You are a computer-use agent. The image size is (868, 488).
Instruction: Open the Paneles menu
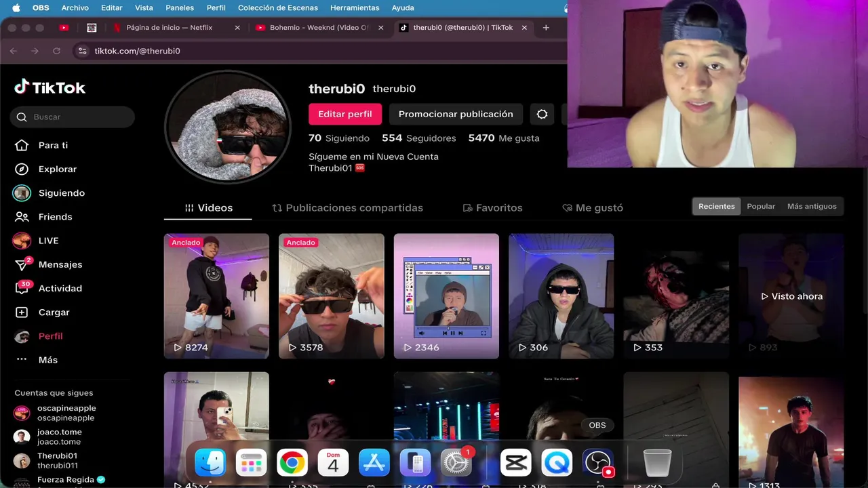click(180, 8)
